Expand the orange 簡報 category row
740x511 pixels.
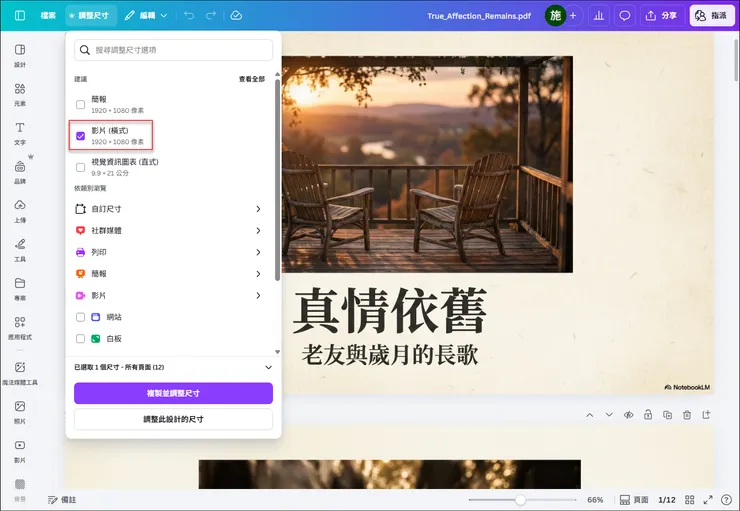(x=168, y=274)
